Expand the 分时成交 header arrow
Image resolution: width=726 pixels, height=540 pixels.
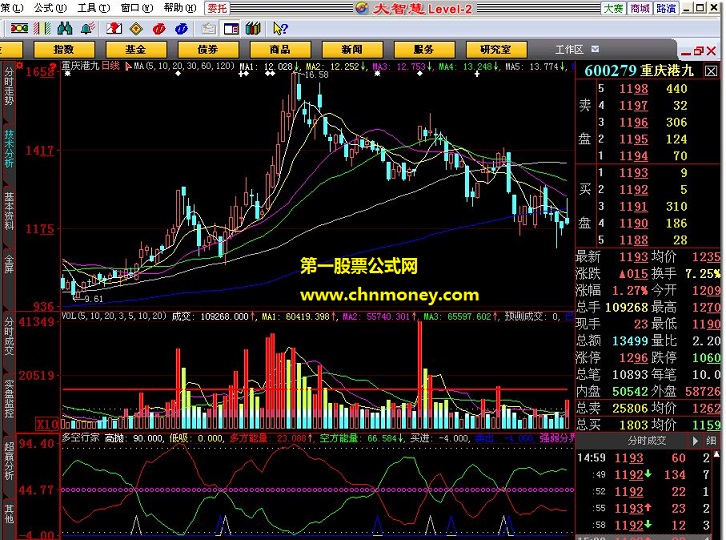click(x=695, y=441)
